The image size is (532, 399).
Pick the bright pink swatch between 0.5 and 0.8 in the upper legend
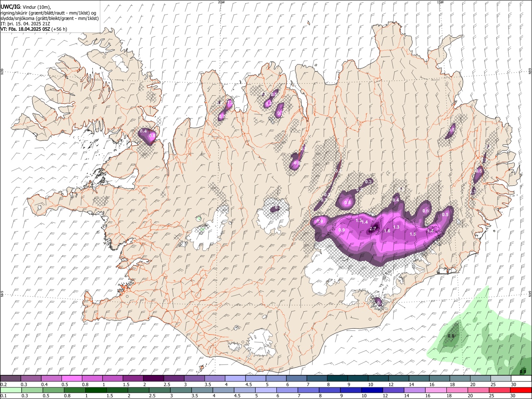(x=71, y=379)
